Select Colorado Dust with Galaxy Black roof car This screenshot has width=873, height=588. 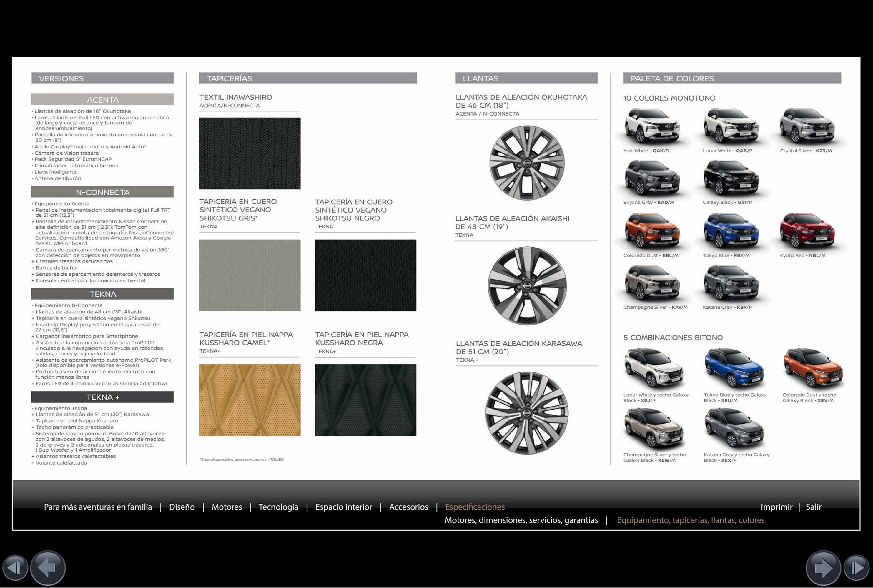813,368
